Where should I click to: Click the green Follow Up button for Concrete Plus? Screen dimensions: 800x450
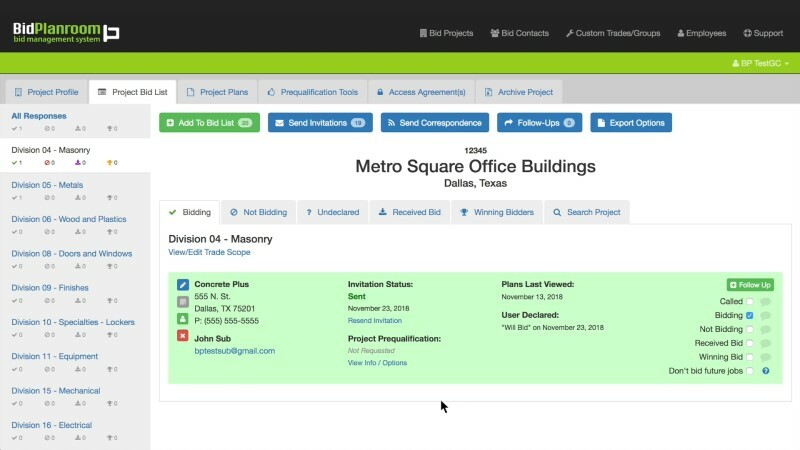pos(750,285)
